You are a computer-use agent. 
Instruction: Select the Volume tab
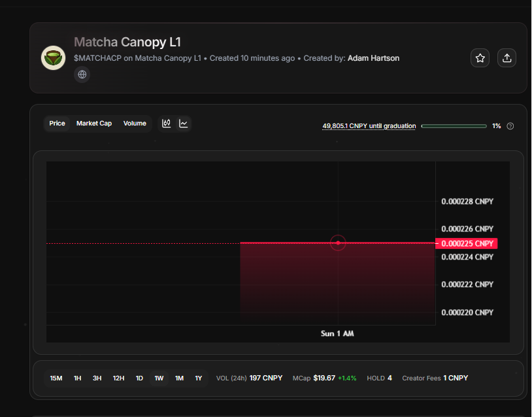pyautogui.click(x=135, y=124)
